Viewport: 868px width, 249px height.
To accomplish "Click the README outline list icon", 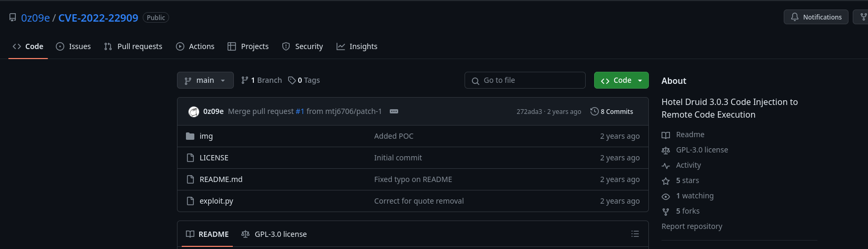I will click(635, 234).
